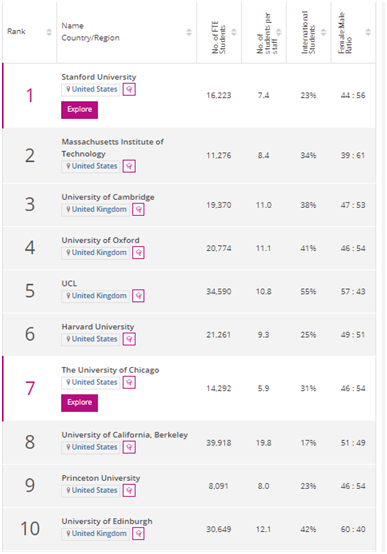
Task: Click Explore button under The University of Chicago
Action: pos(80,403)
